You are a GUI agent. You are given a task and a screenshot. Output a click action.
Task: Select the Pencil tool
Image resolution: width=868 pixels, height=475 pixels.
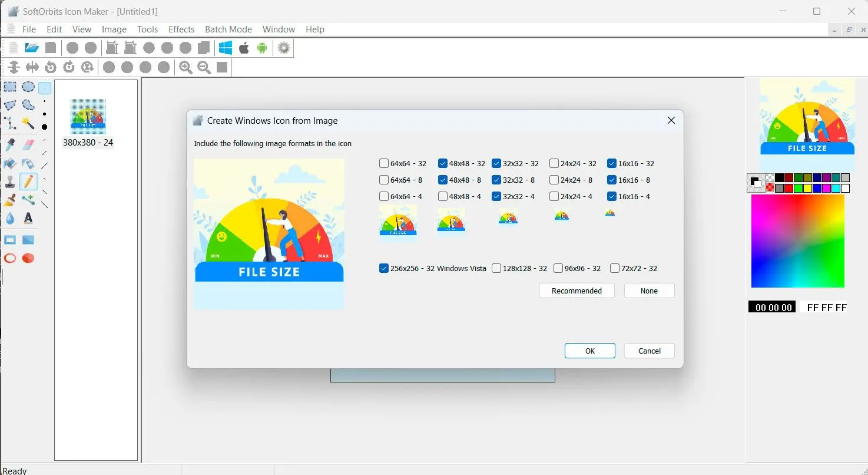tap(29, 181)
